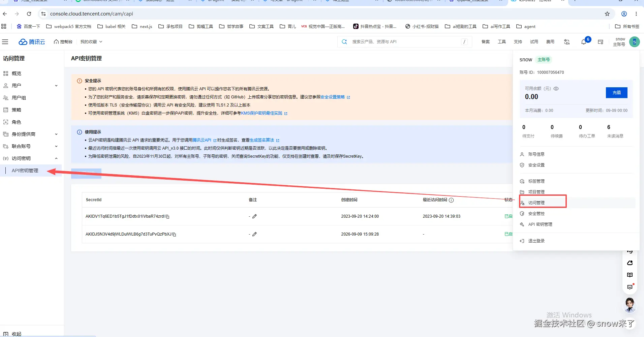Click the language switch icon in header
Viewport: 644px width, 337px height.
coord(567,42)
